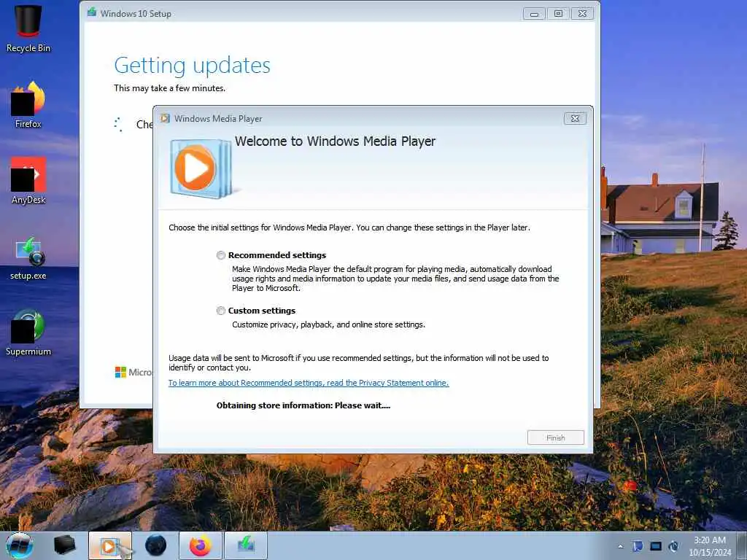Click 'Customize privacy, playback, and online store settings.'

coord(329,324)
